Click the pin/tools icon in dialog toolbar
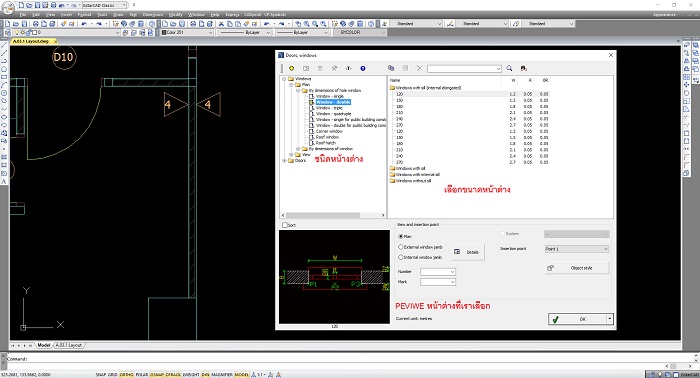 tap(334, 68)
